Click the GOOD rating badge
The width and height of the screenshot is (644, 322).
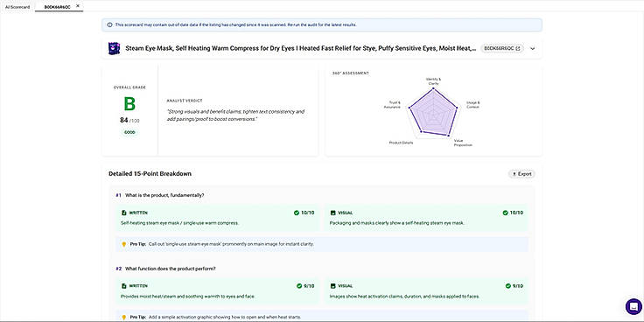(129, 132)
